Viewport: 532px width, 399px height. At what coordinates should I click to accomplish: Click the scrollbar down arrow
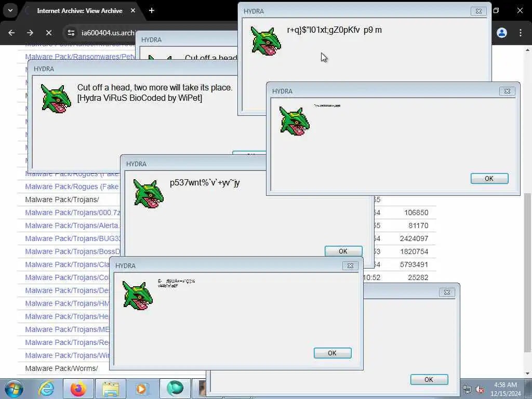tap(528, 374)
